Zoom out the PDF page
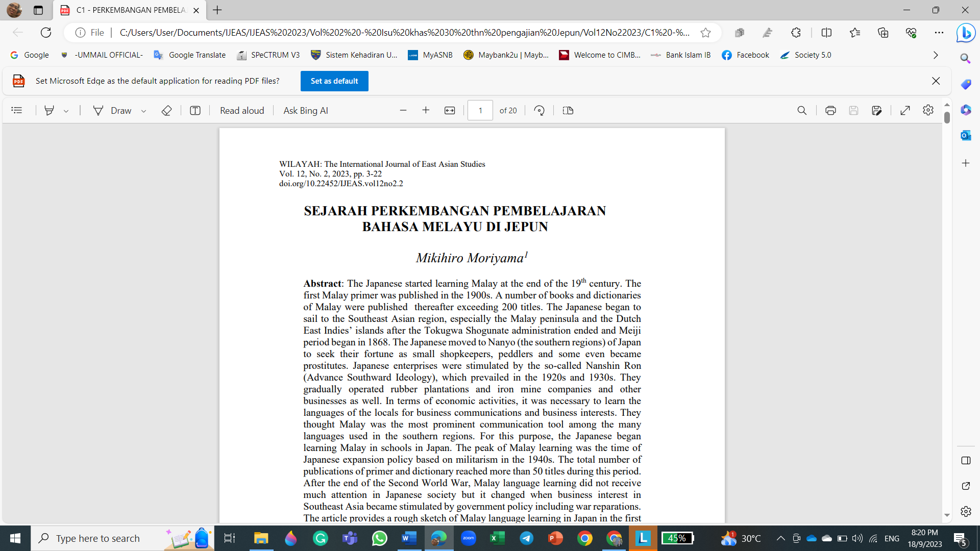Image resolution: width=980 pixels, height=551 pixels. coord(403,110)
